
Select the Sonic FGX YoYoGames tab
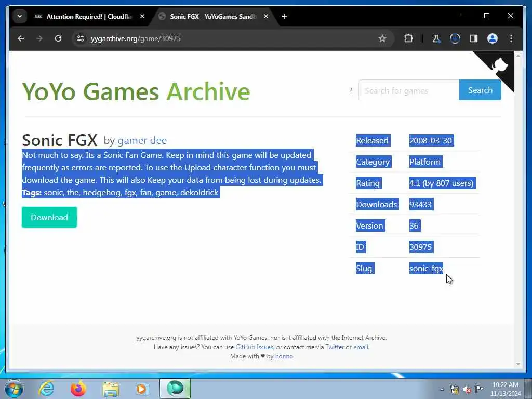213,16
